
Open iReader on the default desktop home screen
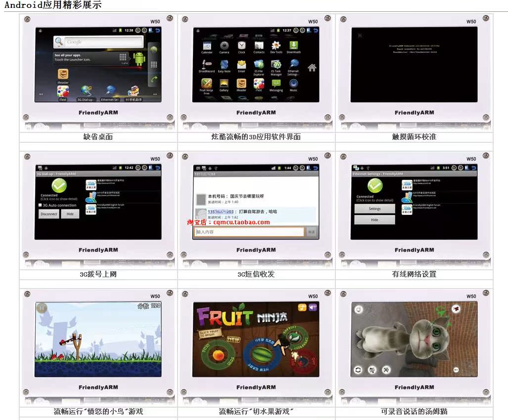[63, 77]
